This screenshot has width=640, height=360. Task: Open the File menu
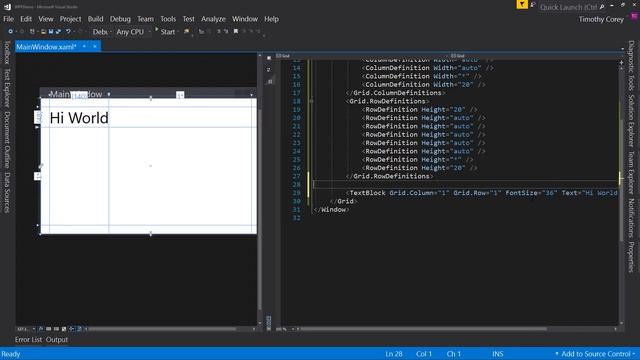(x=8, y=19)
